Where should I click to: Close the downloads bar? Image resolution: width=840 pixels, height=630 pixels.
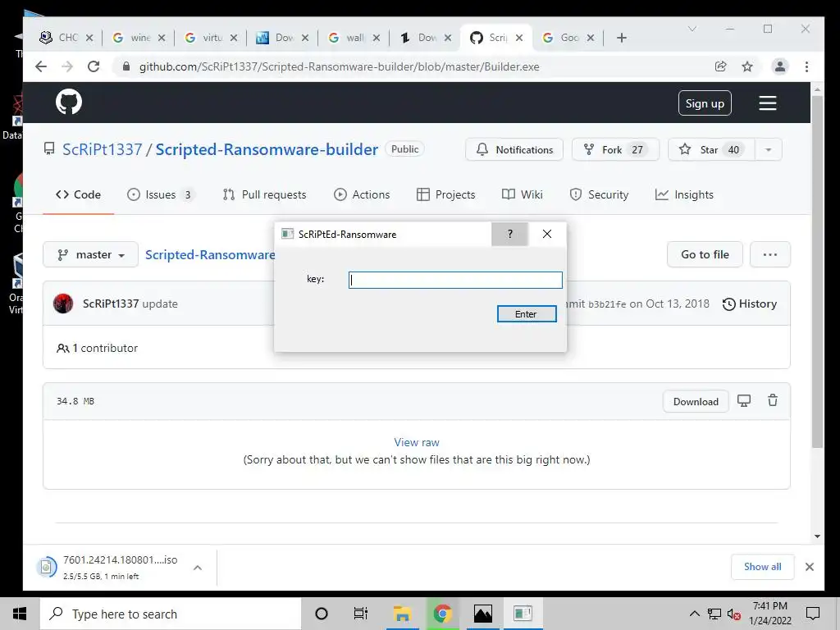pyautogui.click(x=810, y=567)
